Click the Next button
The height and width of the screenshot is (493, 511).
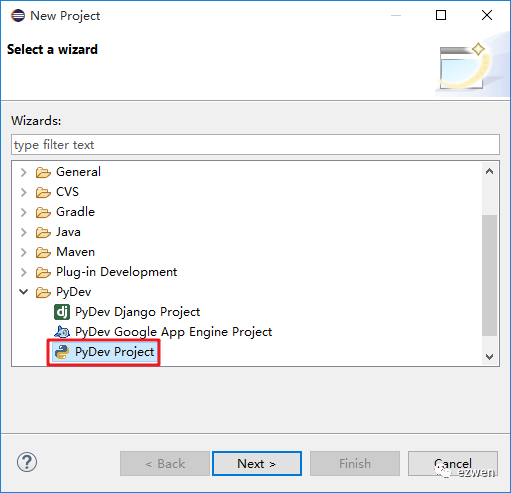pyautogui.click(x=257, y=464)
